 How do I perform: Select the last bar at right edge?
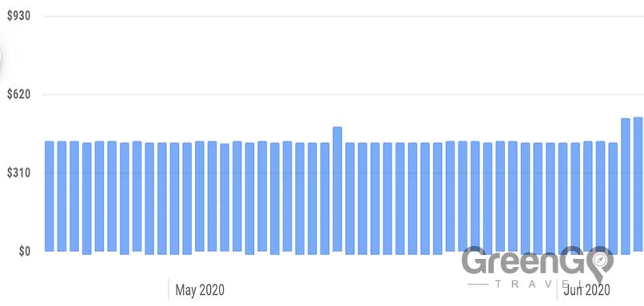(x=638, y=184)
